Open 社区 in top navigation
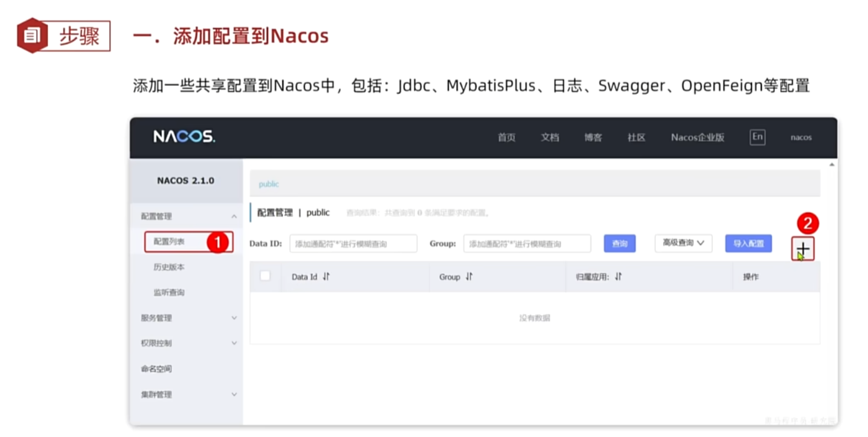Image resolution: width=868 pixels, height=437 pixels. pos(636,138)
